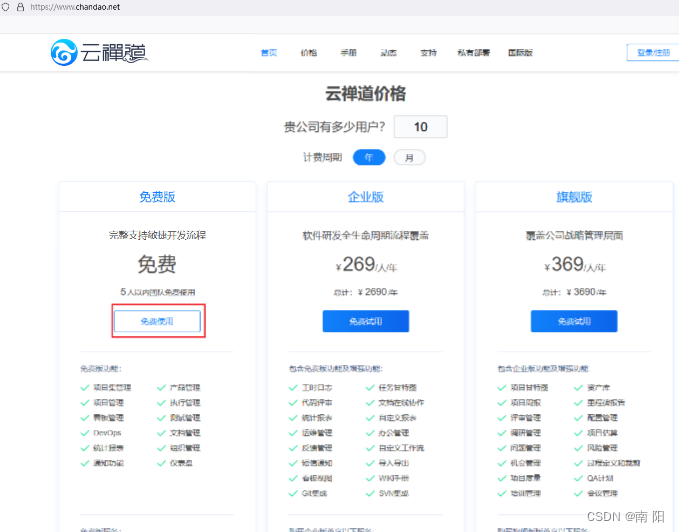Click the 完整支持敏捷开发流程 tagline
The height and width of the screenshot is (532, 679).
tap(157, 235)
